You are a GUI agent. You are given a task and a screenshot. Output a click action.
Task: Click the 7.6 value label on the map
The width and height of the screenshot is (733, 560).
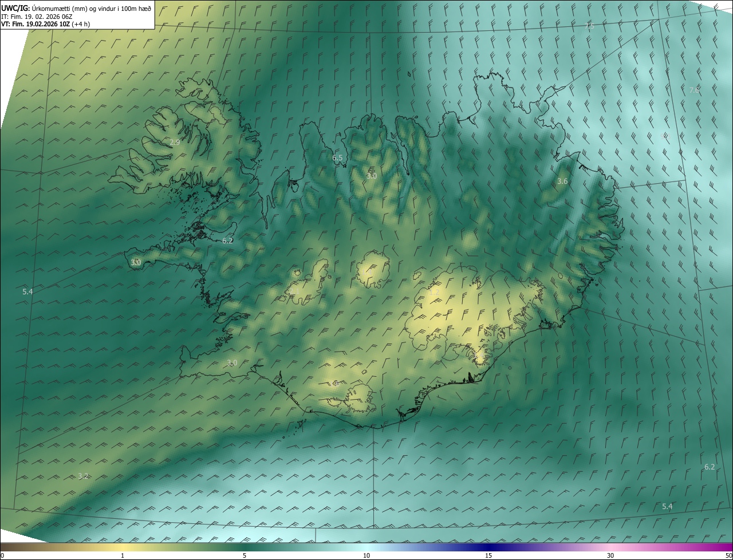click(x=694, y=90)
